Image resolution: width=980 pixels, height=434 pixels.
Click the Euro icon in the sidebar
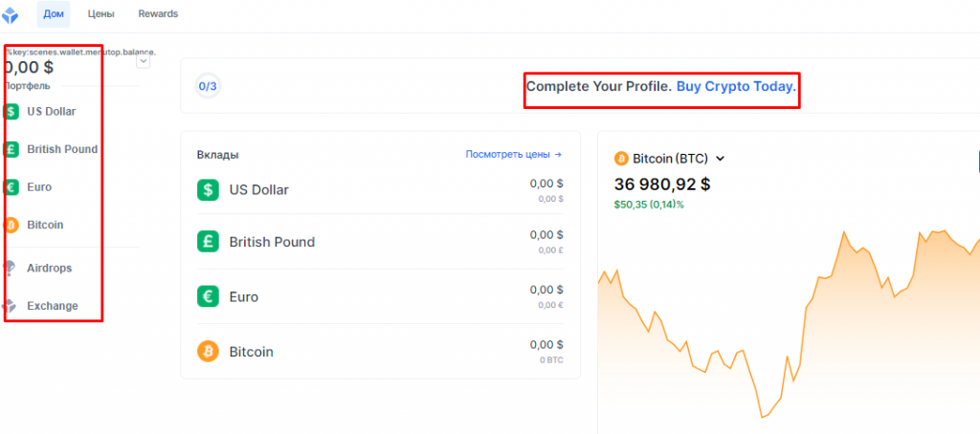pyautogui.click(x=11, y=187)
